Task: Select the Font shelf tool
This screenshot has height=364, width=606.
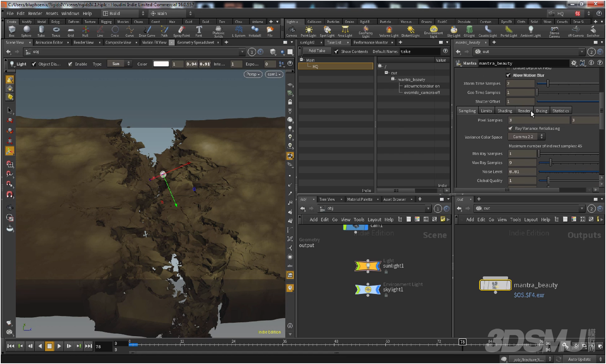Action: 199,31
